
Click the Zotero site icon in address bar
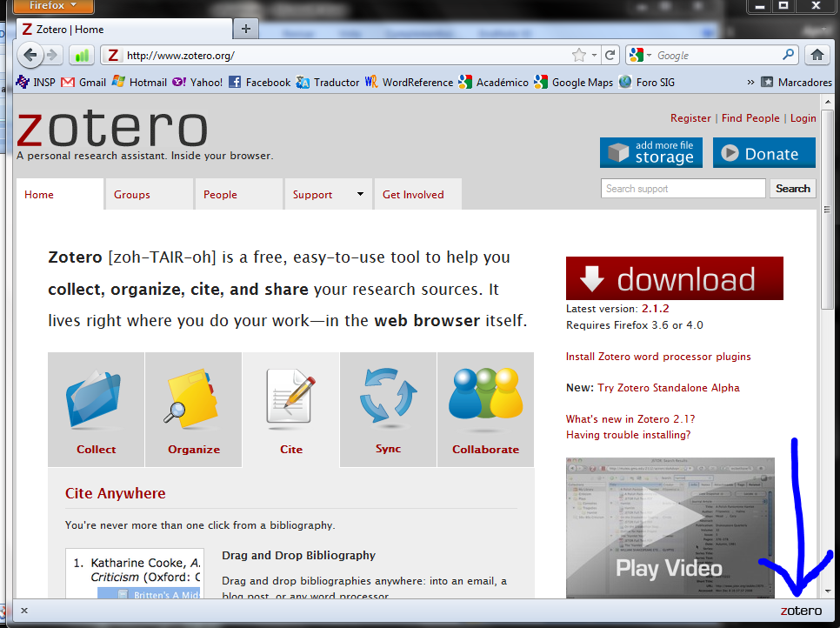click(113, 55)
